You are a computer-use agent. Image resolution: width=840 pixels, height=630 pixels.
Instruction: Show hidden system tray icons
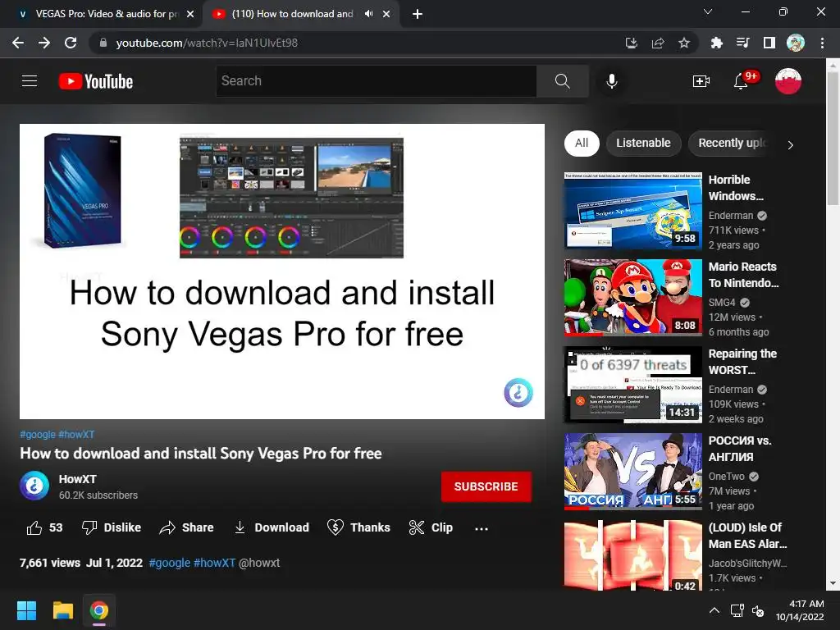[714, 610]
